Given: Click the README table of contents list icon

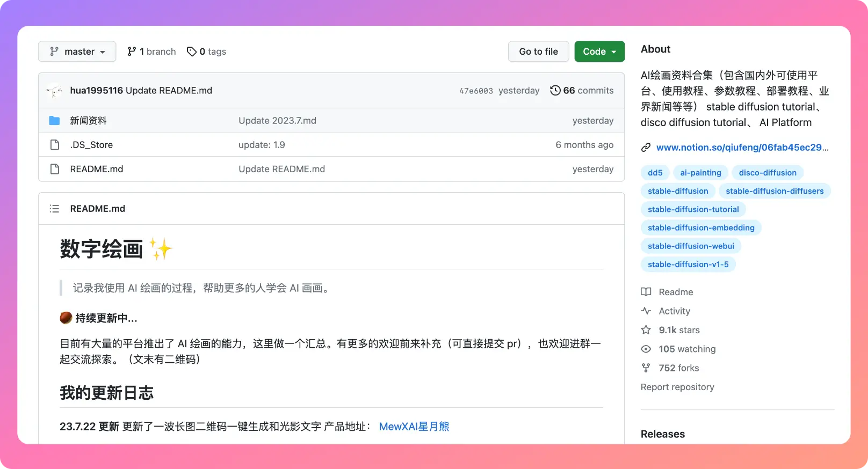Looking at the screenshot, I should [x=54, y=209].
